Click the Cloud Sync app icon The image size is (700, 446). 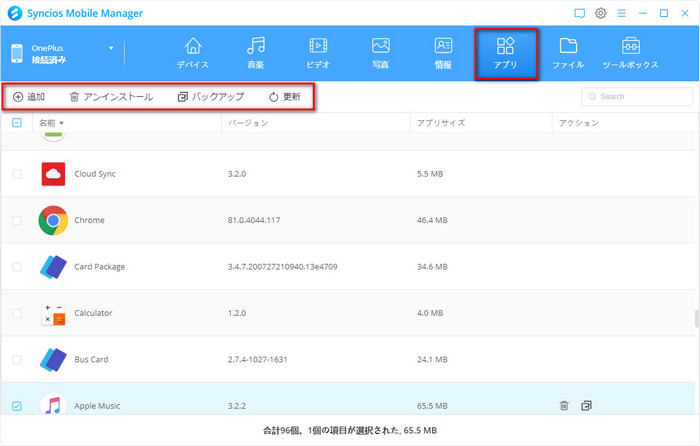[53, 174]
